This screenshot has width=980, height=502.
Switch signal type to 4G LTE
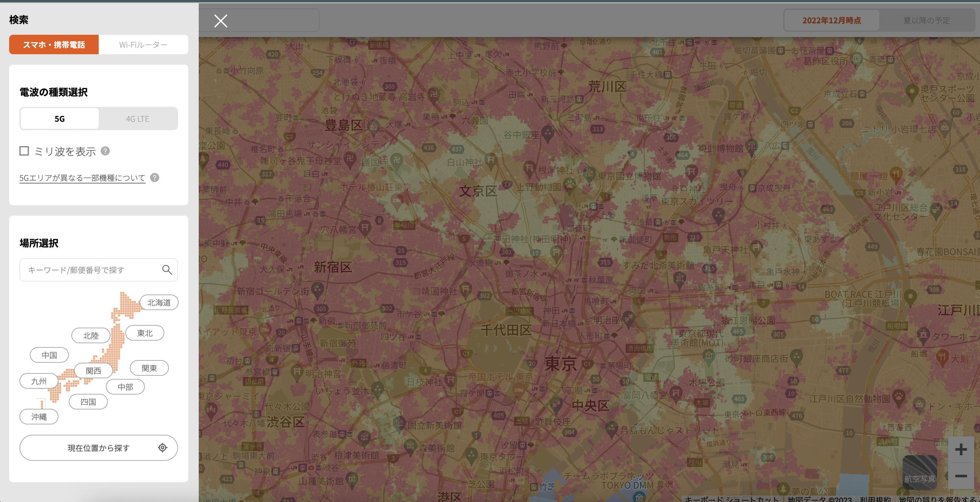(137, 119)
